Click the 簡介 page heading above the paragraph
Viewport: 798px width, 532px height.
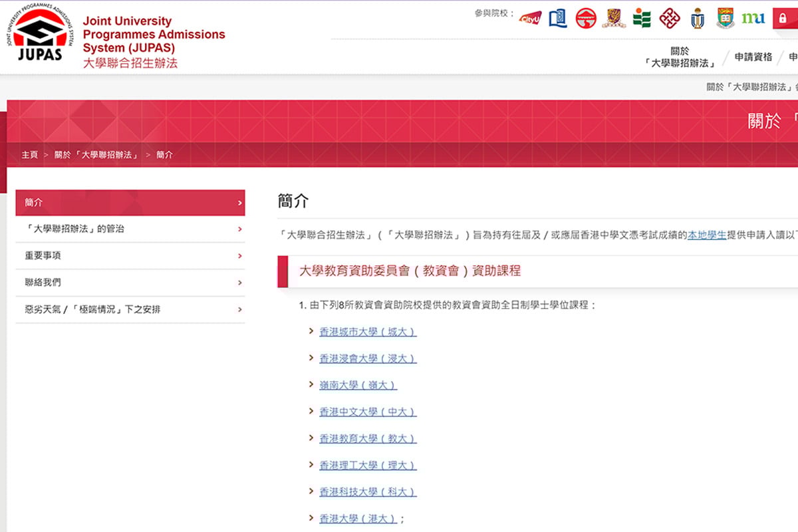(293, 201)
